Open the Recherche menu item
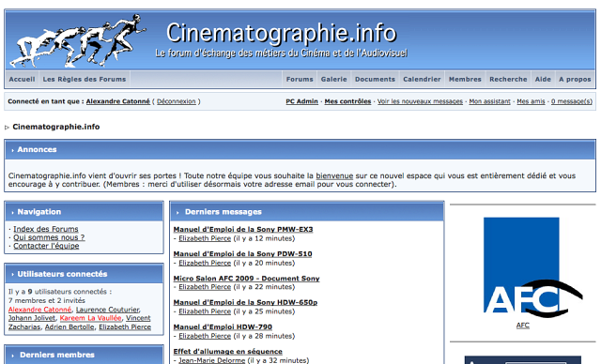Screen dimensions: 601x364 point(508,79)
